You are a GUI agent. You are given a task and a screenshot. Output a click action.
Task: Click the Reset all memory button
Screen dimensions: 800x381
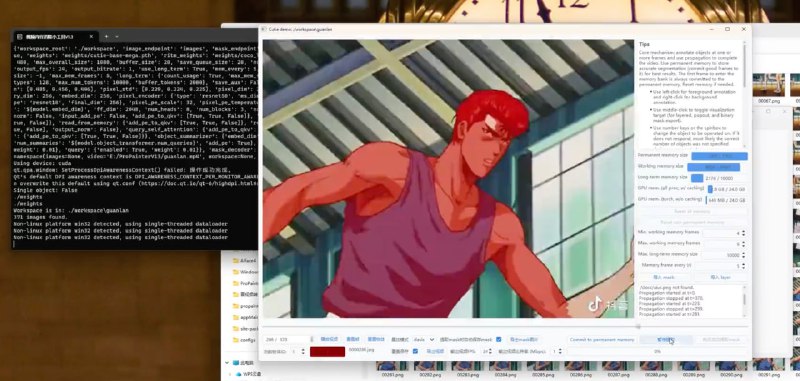[692, 211]
